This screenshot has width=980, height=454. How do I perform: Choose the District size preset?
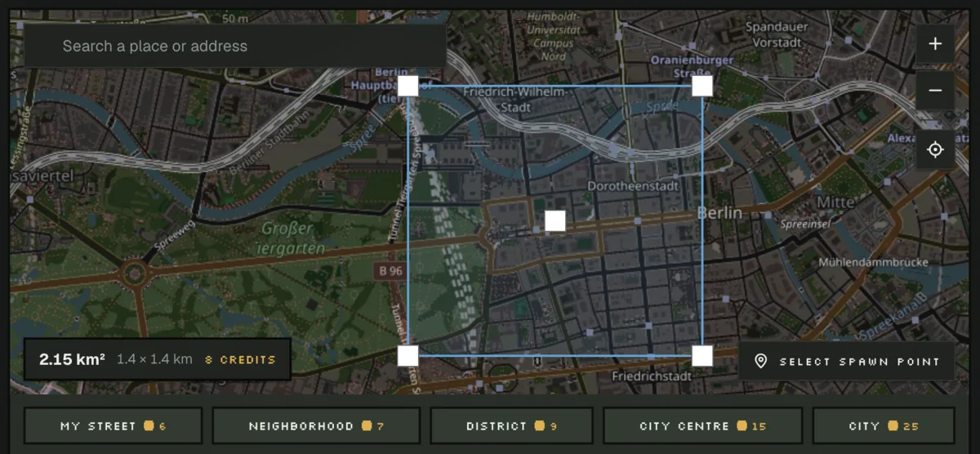tap(511, 425)
